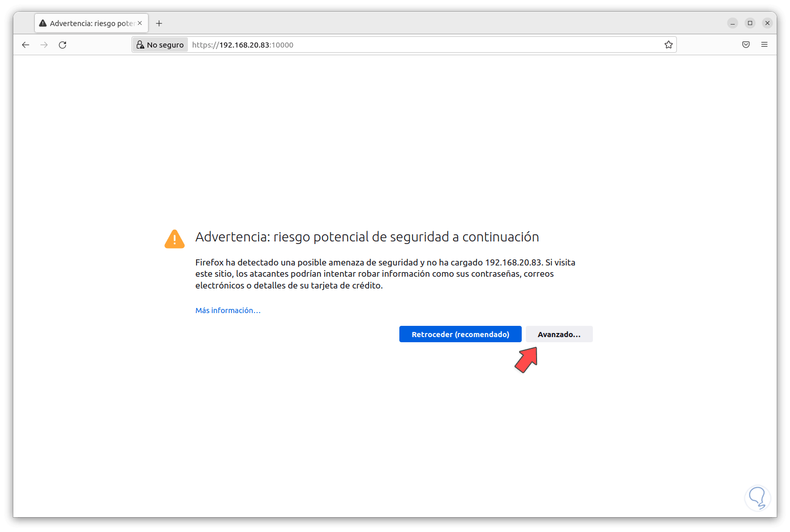The width and height of the screenshot is (790, 532).
Task: Open the Firefox hamburger menu
Action: coord(764,45)
